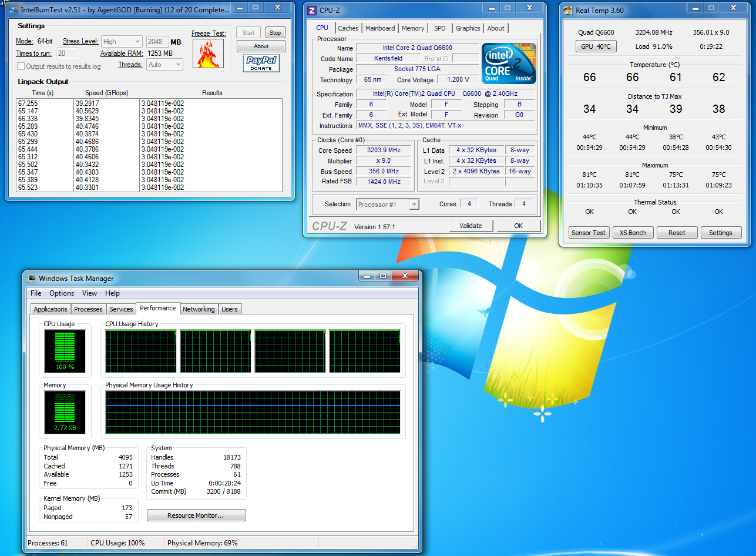Screen dimensions: 756x556
Task: Click the Load 91.0% readout in Real Temp
Action: (654, 46)
